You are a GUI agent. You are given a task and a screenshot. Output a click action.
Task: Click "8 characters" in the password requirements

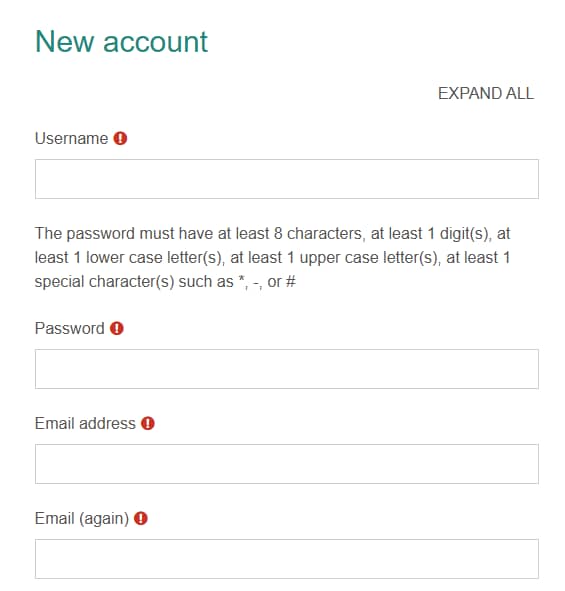point(318,234)
